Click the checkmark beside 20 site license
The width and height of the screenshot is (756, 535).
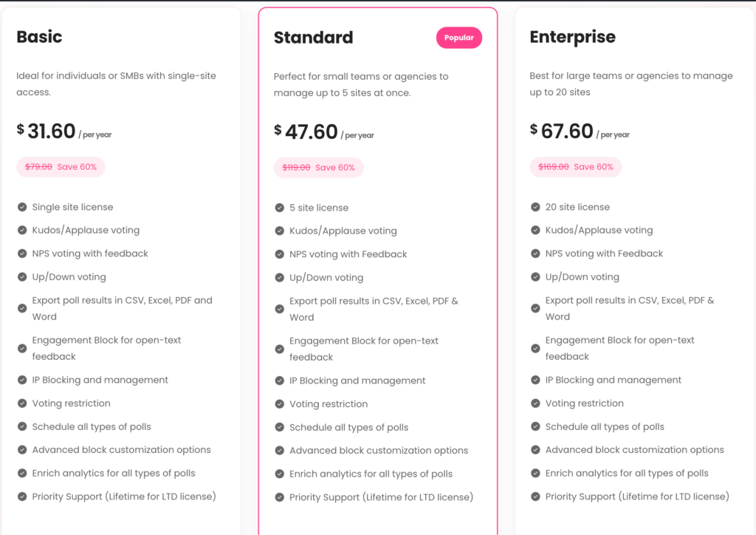(x=535, y=207)
